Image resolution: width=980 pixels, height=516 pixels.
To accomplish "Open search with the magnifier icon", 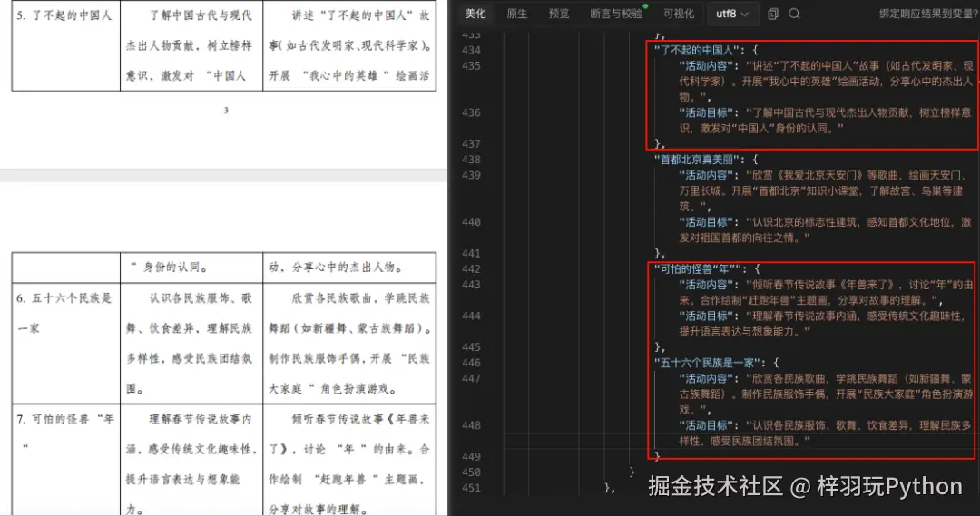I will click(794, 14).
